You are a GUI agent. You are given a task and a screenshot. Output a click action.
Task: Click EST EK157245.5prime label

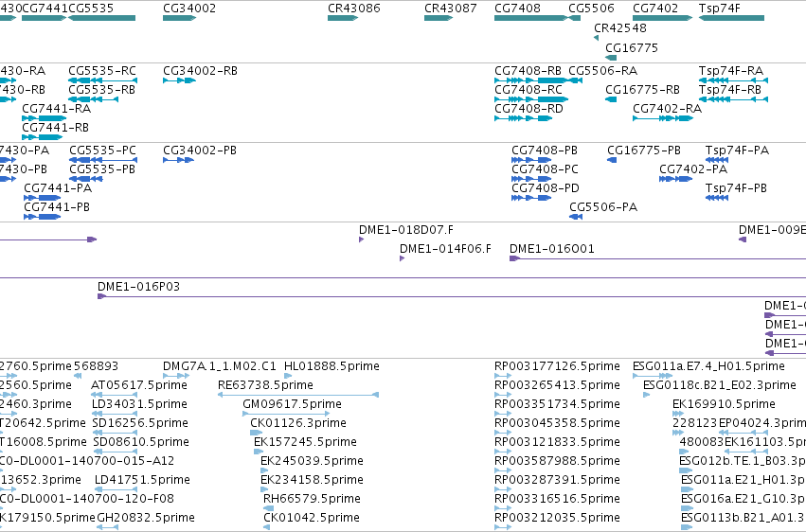pyautogui.click(x=305, y=442)
